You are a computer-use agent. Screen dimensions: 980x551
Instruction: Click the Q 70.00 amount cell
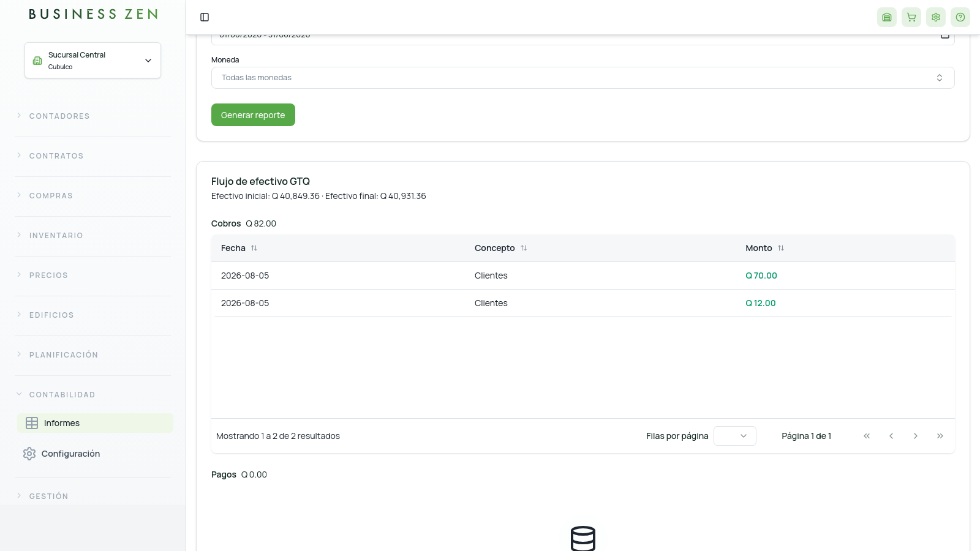(x=761, y=275)
